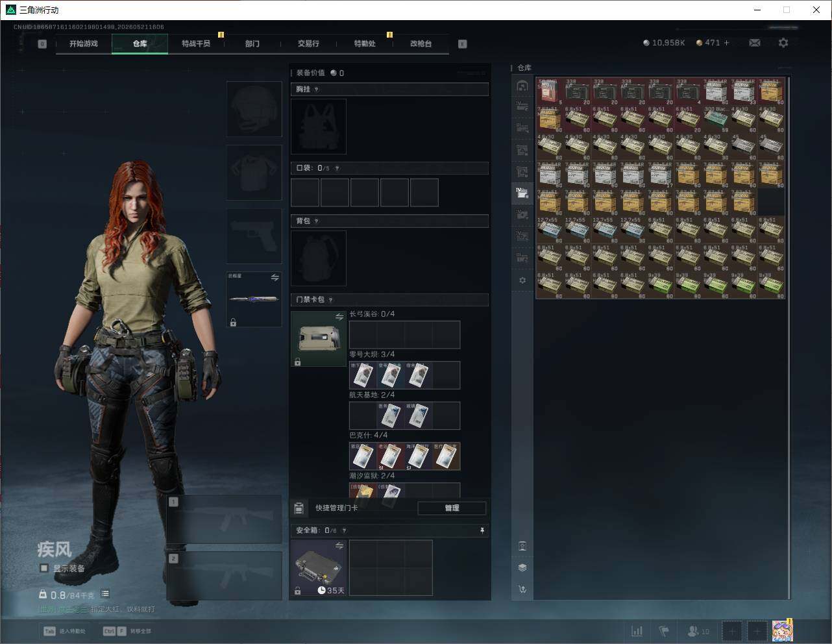Switch to the 特战干员 tab
832x644 pixels.
pyautogui.click(x=196, y=43)
